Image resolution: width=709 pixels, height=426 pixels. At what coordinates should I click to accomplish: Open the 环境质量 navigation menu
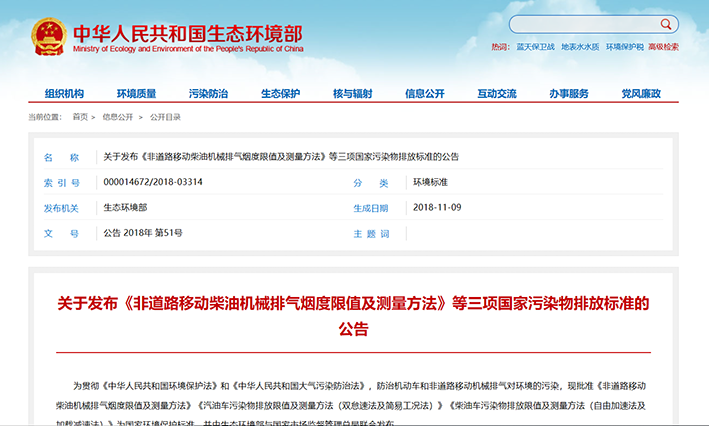click(x=136, y=93)
